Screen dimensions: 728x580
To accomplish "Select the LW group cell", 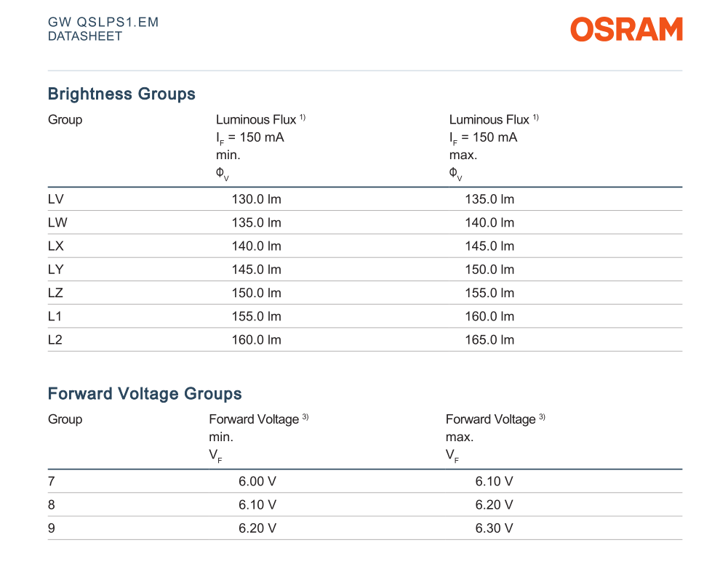I will point(57,222).
